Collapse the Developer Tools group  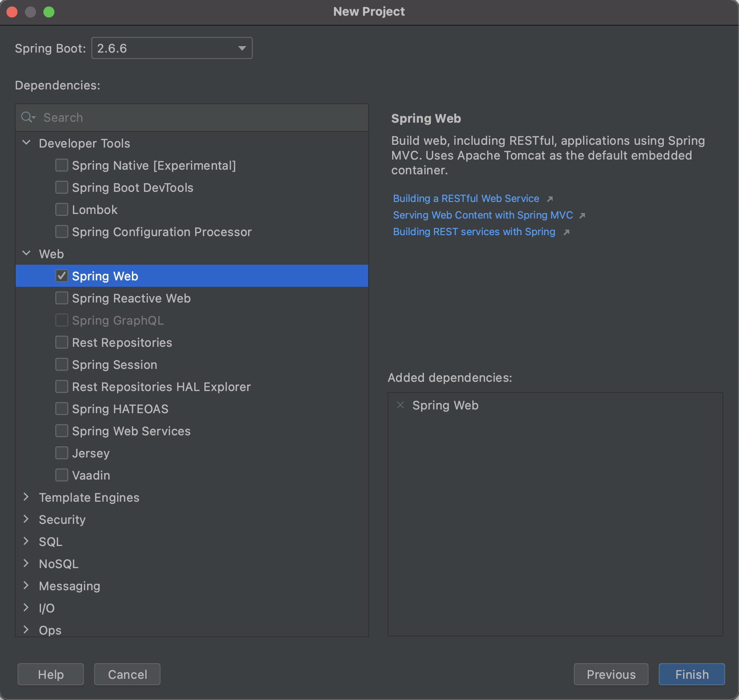[x=26, y=143]
